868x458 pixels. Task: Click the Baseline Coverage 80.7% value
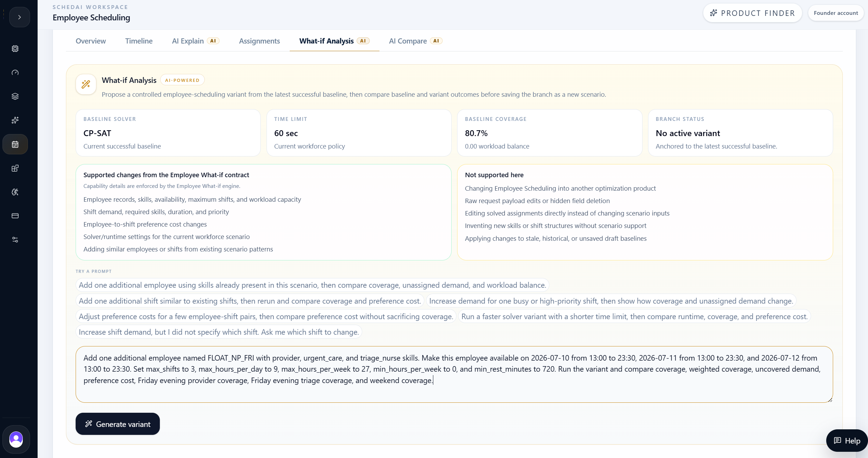[476, 133]
